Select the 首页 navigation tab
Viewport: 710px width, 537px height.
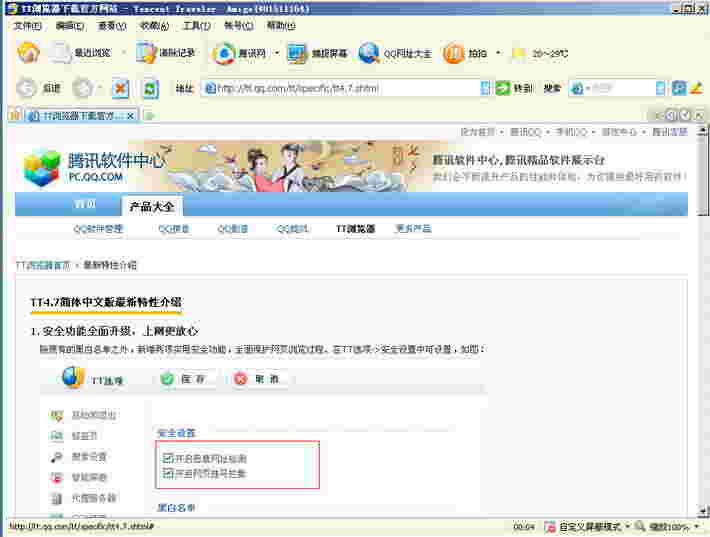coord(85,204)
